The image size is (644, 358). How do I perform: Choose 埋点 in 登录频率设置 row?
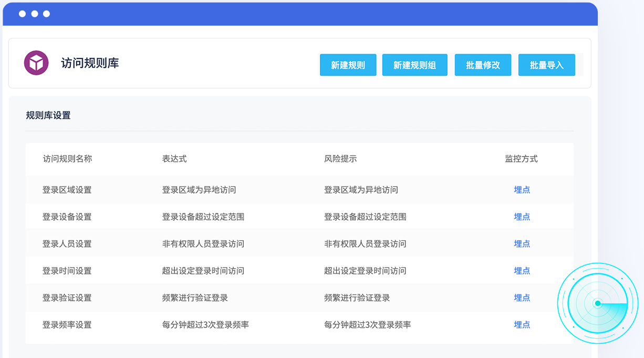click(x=522, y=325)
